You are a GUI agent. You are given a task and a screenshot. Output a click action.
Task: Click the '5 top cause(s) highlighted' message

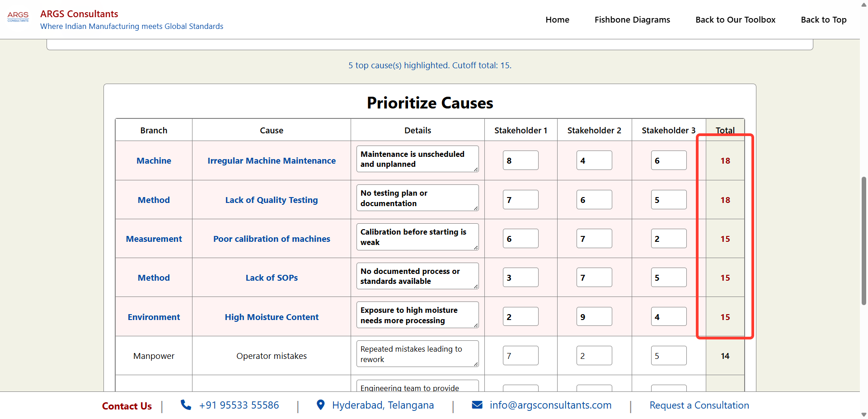tap(430, 65)
